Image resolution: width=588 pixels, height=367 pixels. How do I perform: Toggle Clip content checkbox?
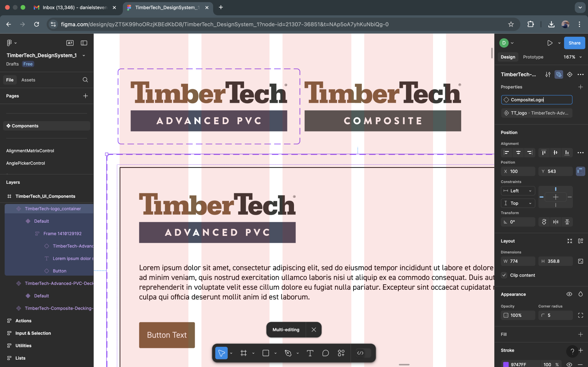coord(504,275)
